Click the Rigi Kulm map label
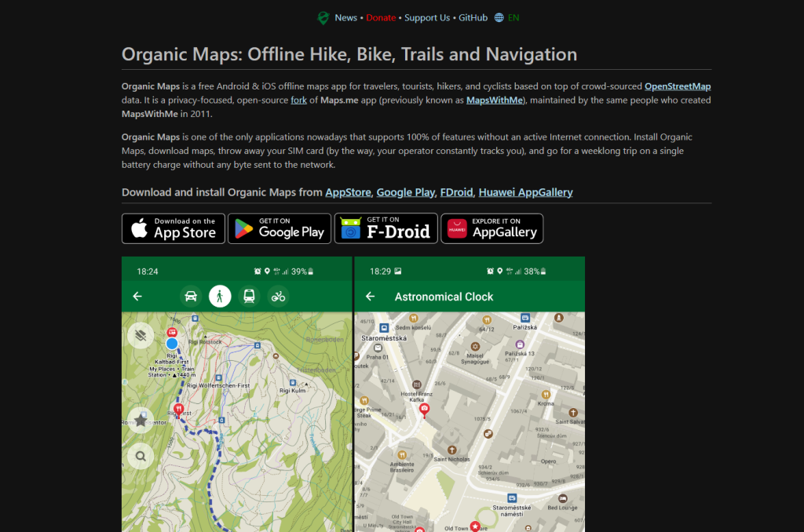Image resolution: width=804 pixels, height=532 pixels. (292, 391)
